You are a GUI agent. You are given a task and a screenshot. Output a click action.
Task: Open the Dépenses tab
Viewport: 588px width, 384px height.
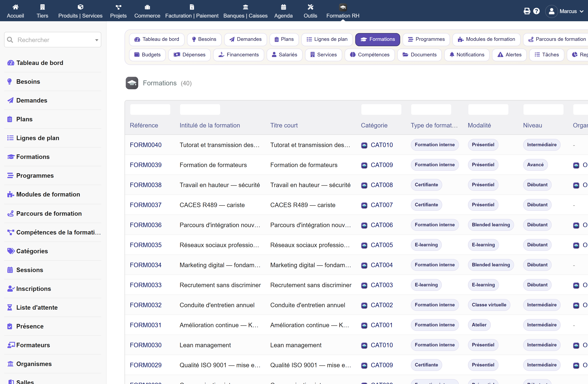[189, 55]
